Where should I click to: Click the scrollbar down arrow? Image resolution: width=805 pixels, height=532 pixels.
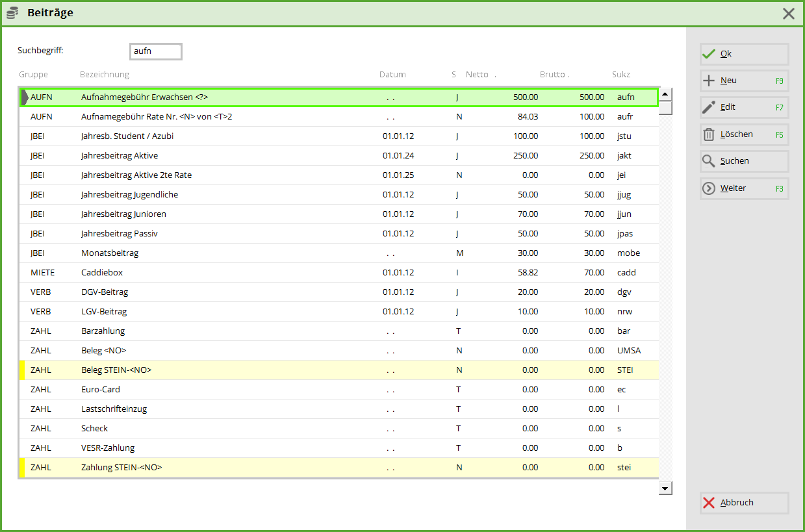pyautogui.click(x=665, y=488)
